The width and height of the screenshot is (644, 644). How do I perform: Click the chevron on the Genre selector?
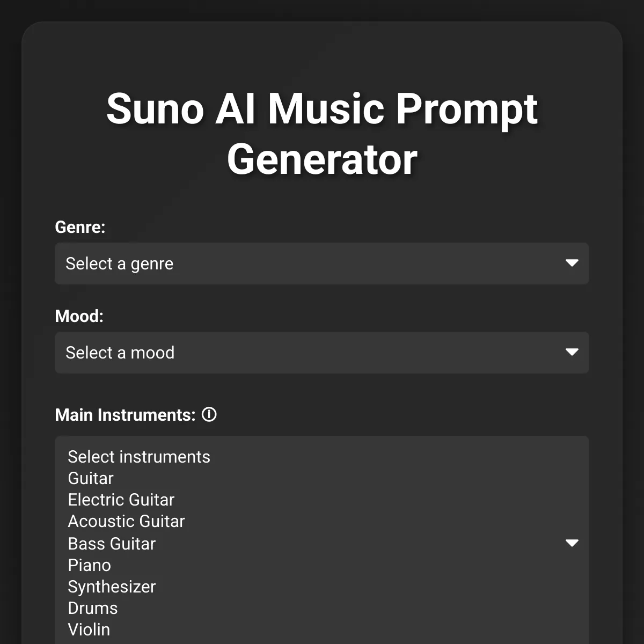coord(573,264)
